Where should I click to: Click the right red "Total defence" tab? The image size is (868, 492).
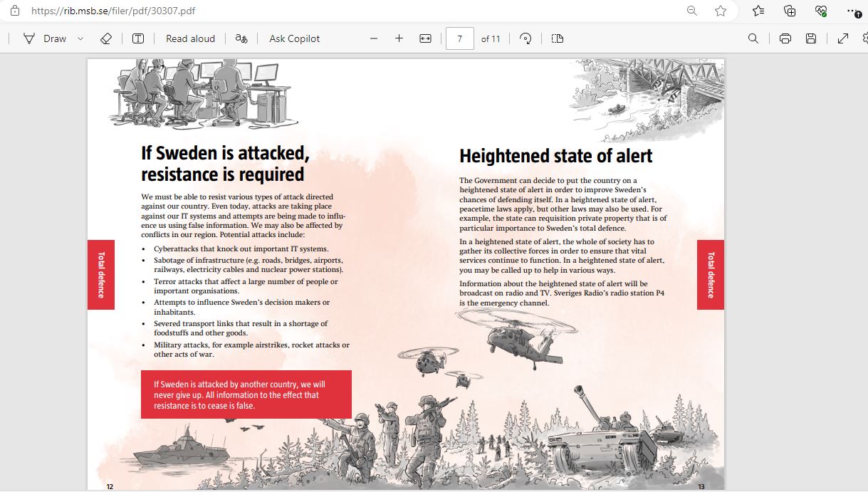(711, 275)
